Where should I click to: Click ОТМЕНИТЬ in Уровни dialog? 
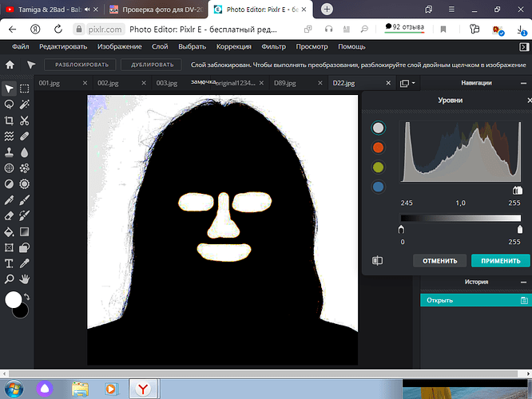click(x=439, y=261)
